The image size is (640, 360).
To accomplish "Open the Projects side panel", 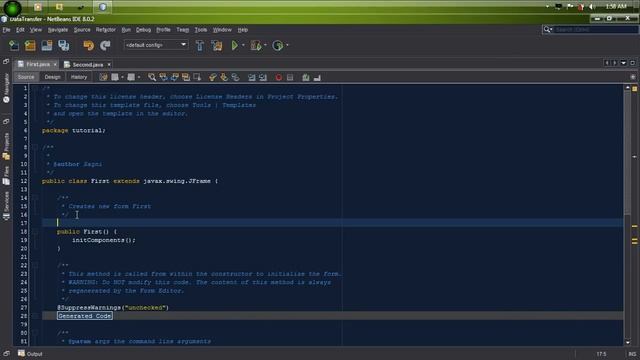I will (6, 146).
